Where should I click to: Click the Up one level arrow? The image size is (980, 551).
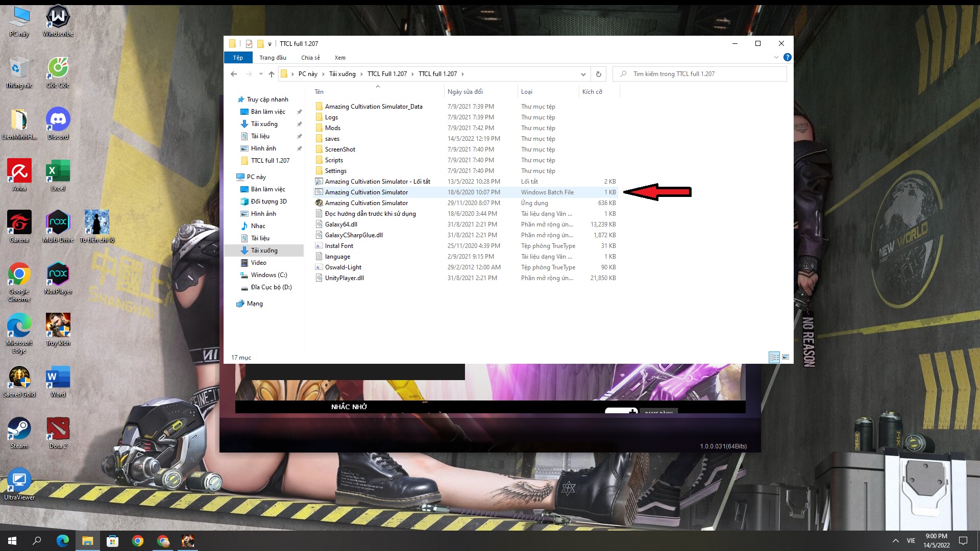tap(272, 74)
